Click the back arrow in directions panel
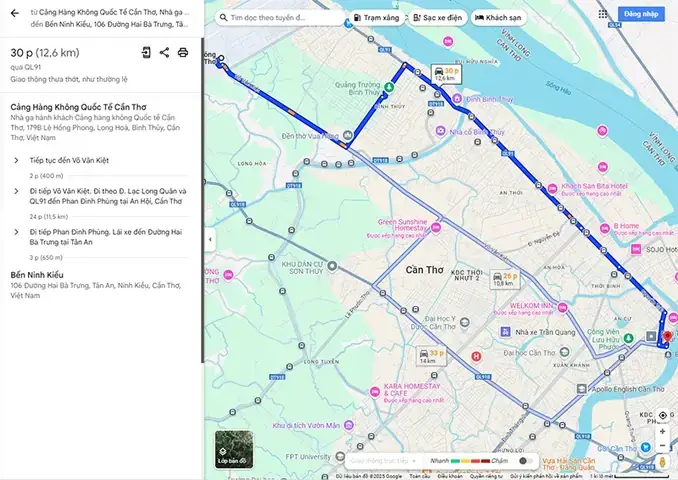This screenshot has height=480, width=678. point(15,13)
